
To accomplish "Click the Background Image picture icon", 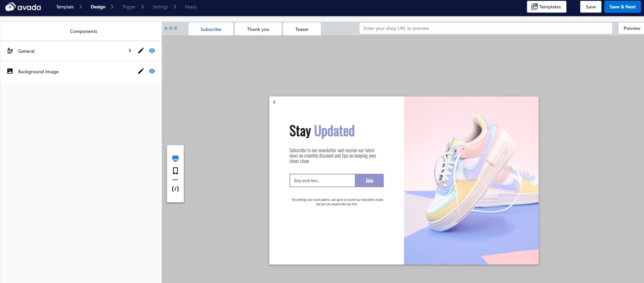I will pyautogui.click(x=10, y=71).
